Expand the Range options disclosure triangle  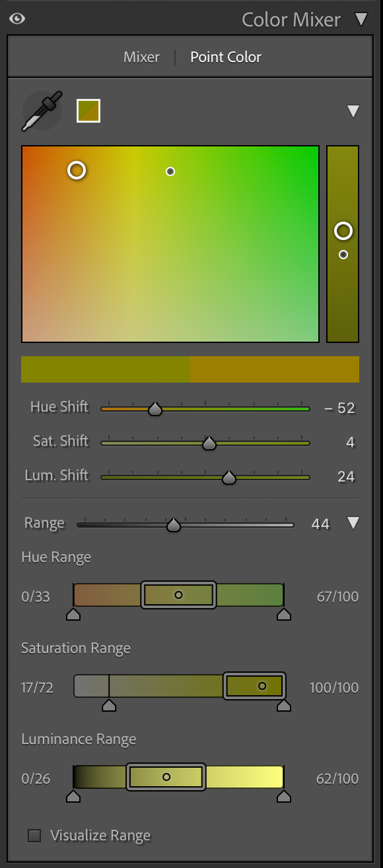(x=353, y=522)
